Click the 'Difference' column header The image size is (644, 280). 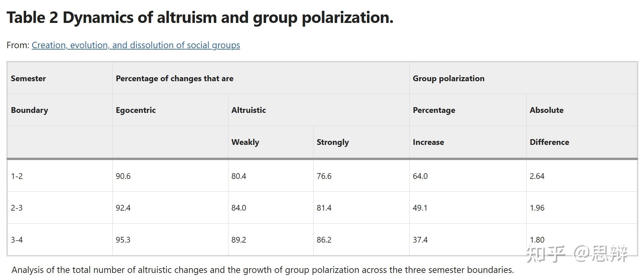pos(549,142)
